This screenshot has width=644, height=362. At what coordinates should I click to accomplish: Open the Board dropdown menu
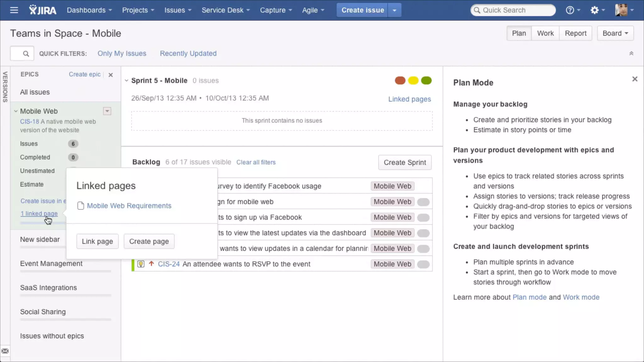tap(615, 33)
